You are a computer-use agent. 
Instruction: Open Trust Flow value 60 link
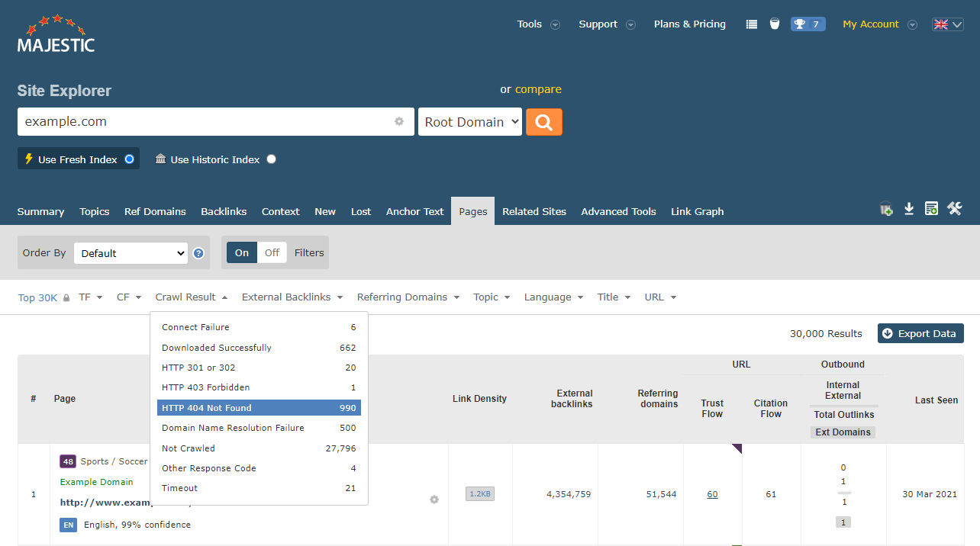point(712,494)
